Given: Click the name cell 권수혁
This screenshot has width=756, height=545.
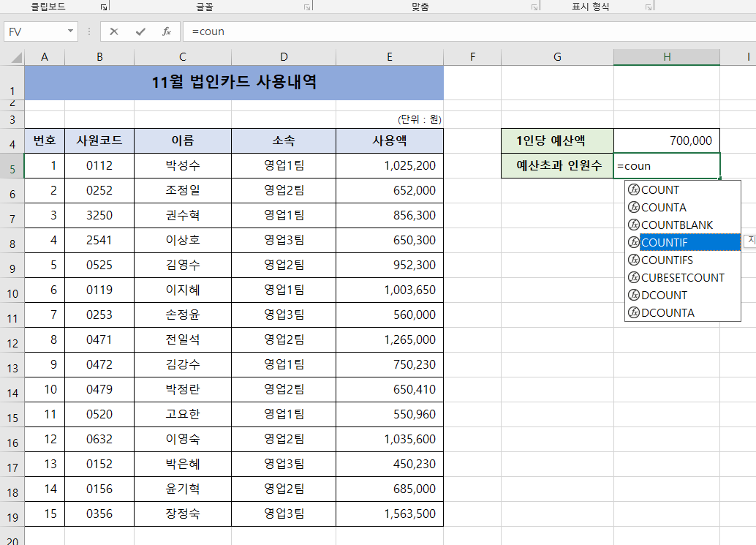Looking at the screenshot, I should coord(183,216).
